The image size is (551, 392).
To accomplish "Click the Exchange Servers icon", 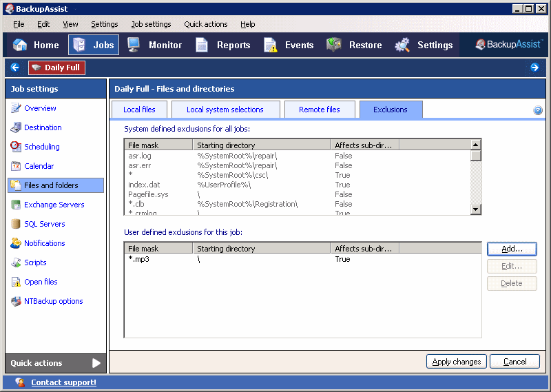I will 16,204.
